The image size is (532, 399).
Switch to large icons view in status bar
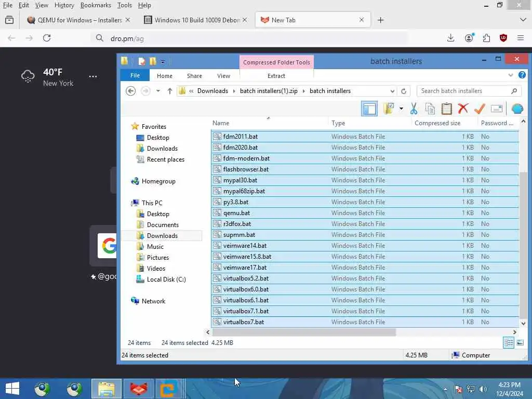(520, 343)
